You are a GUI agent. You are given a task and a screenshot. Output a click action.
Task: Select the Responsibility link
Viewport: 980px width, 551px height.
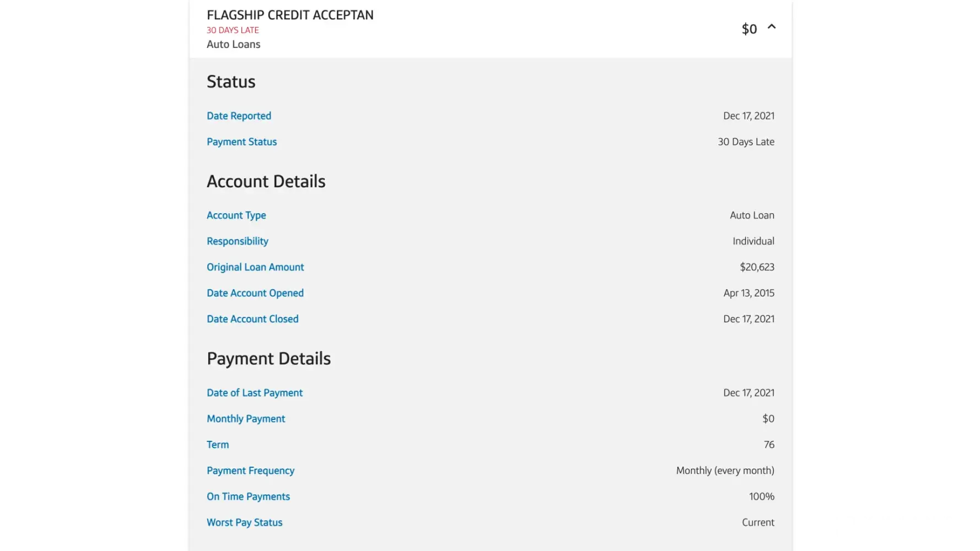click(237, 241)
